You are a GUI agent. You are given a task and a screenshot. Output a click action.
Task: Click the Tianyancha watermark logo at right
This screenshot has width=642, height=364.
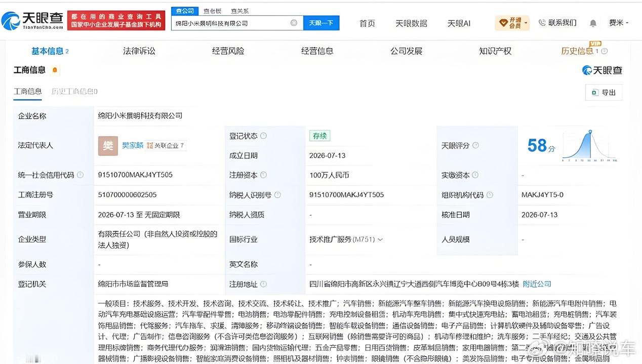point(602,70)
